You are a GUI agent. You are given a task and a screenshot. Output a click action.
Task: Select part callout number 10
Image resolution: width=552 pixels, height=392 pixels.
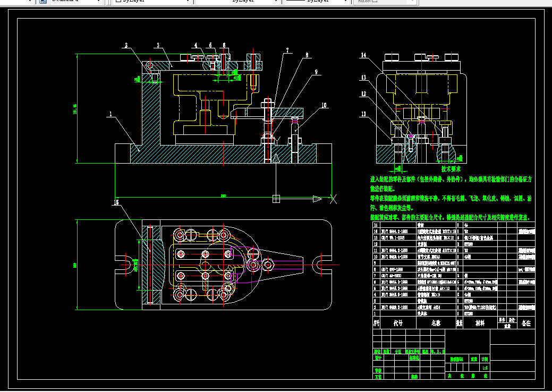(324, 105)
